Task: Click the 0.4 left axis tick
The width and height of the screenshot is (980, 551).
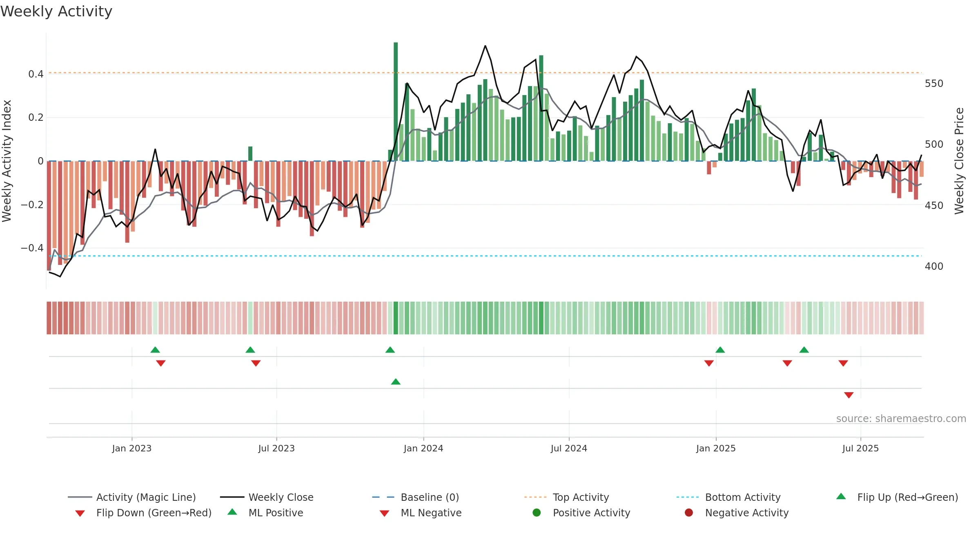Action: (36, 74)
